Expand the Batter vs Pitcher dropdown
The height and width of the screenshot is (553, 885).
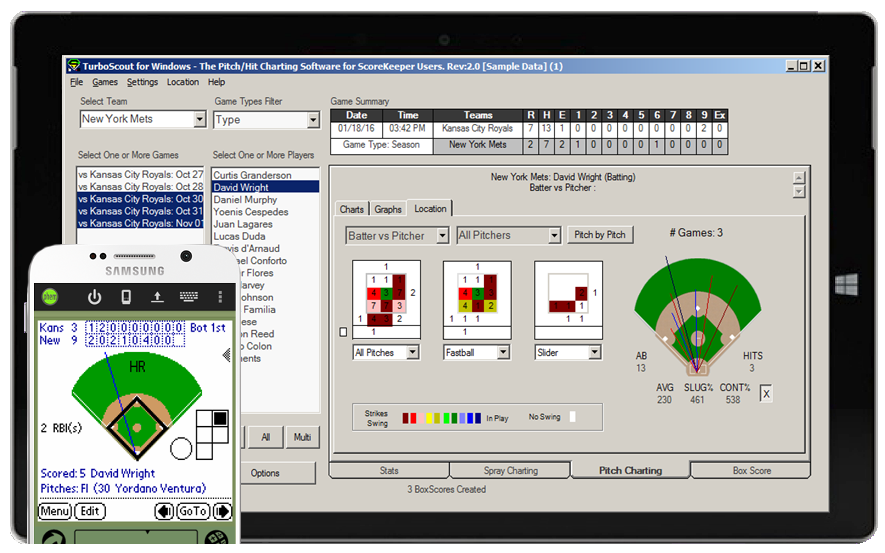(443, 235)
